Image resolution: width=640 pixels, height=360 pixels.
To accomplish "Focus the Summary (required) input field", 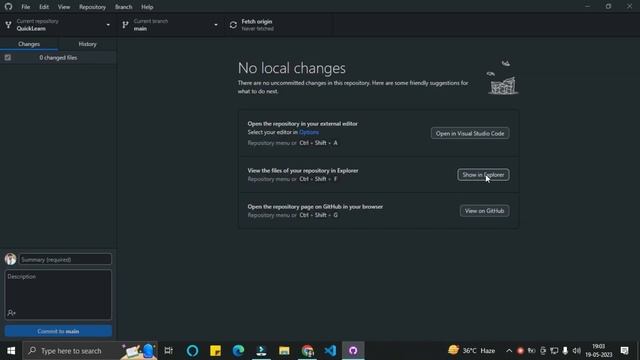I will [x=65, y=259].
